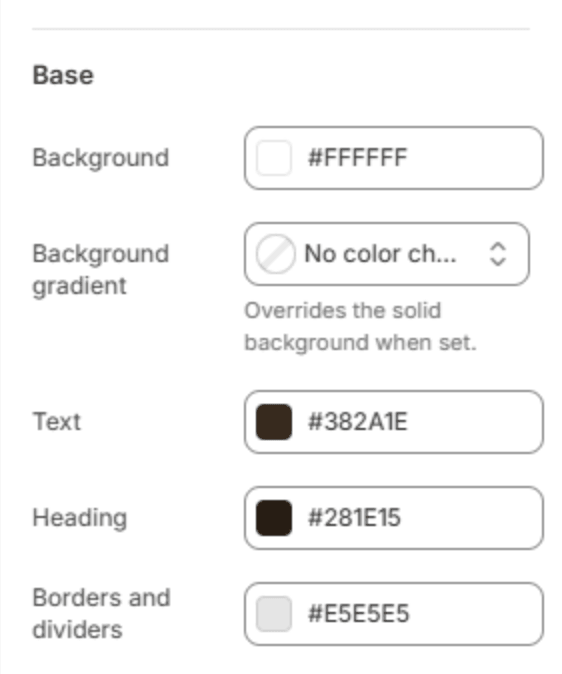The width and height of the screenshot is (562, 674).
Task: Click the #E5E5E5 borders hex field
Action: click(x=393, y=614)
